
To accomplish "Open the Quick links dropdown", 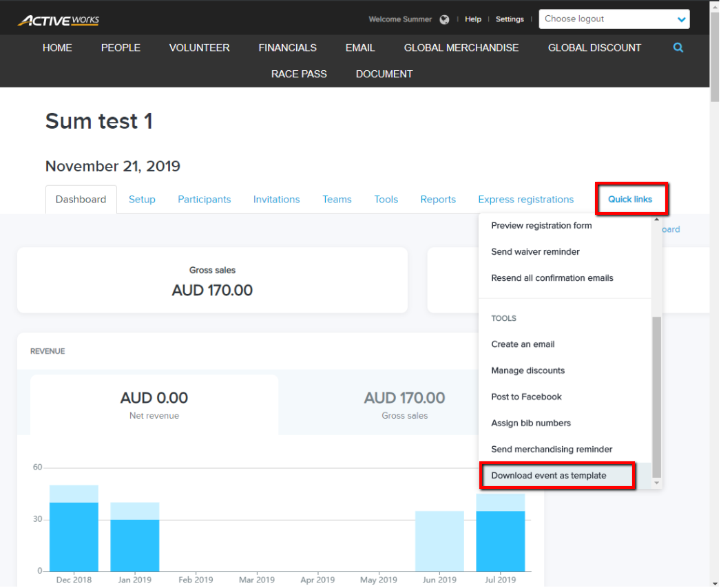I will (x=630, y=199).
